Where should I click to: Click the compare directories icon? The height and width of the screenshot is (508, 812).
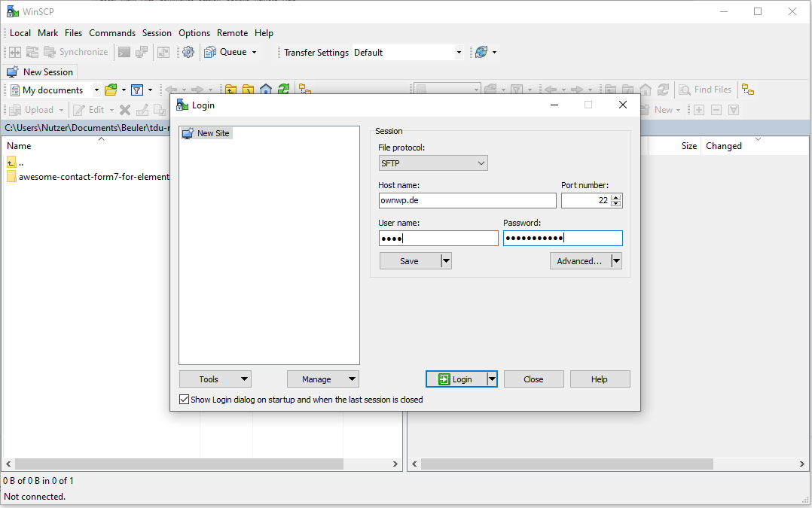15,52
